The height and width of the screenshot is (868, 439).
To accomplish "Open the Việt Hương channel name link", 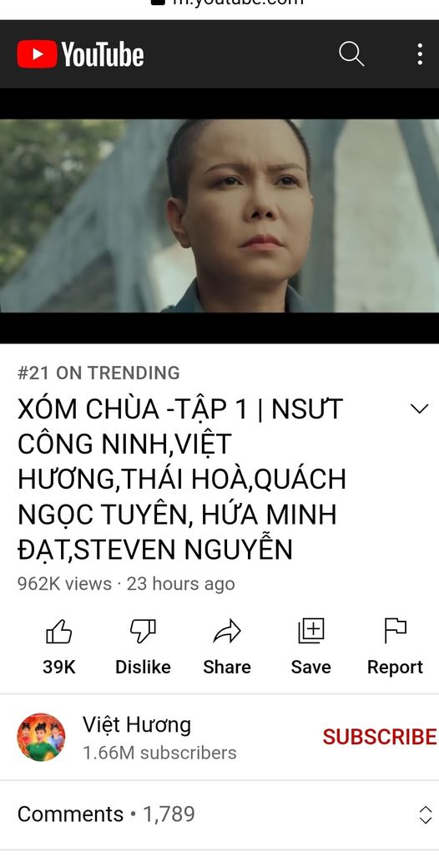I will click(x=137, y=724).
